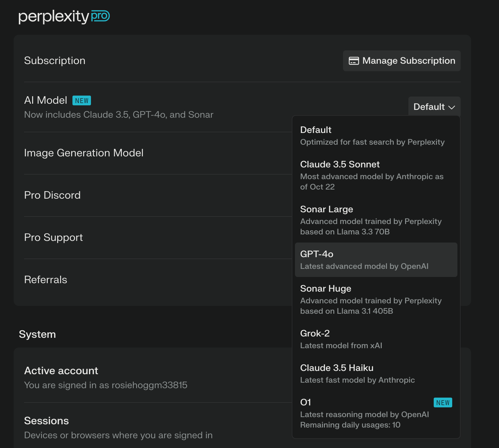Select Sonar Large model option
Image resolution: width=499 pixels, height=448 pixels.
coord(376,220)
